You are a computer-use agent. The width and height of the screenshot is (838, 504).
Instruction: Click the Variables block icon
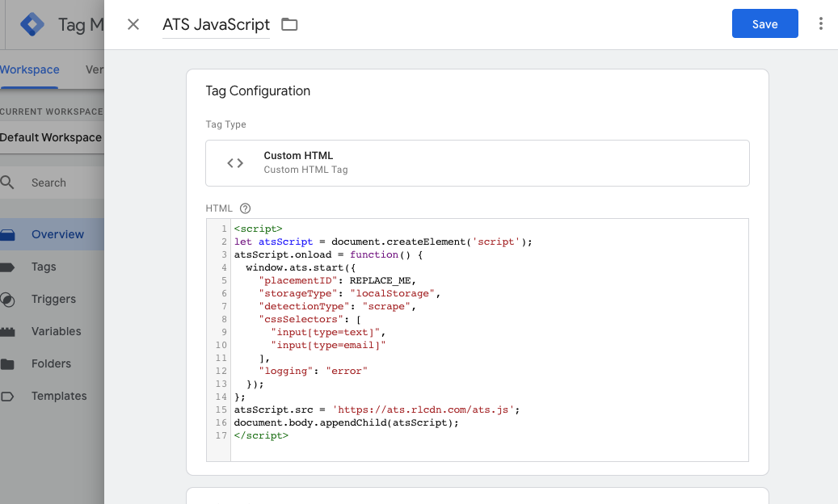click(x=7, y=332)
